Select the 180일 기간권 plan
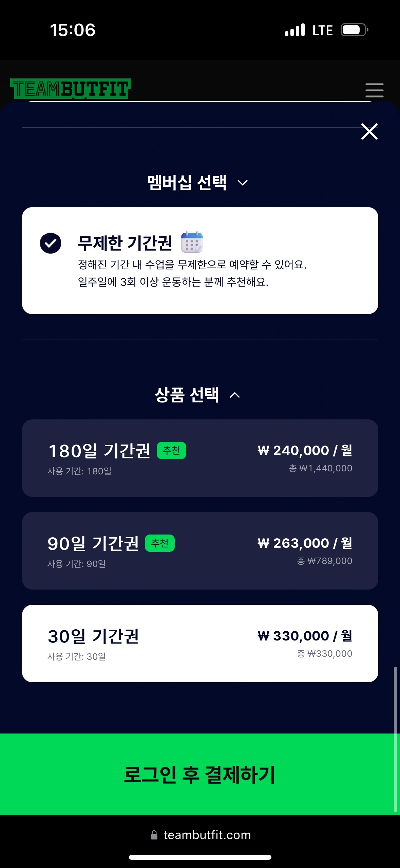Image resolution: width=400 pixels, height=868 pixels. pyautogui.click(x=200, y=458)
